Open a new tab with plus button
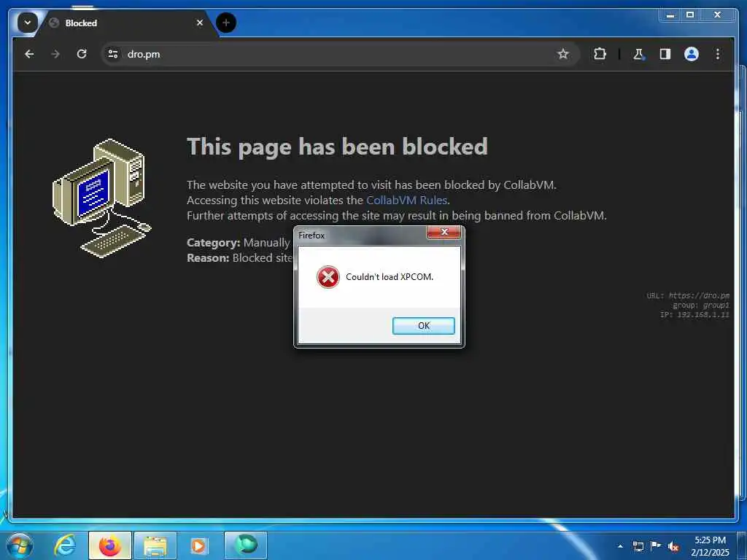 click(x=226, y=23)
